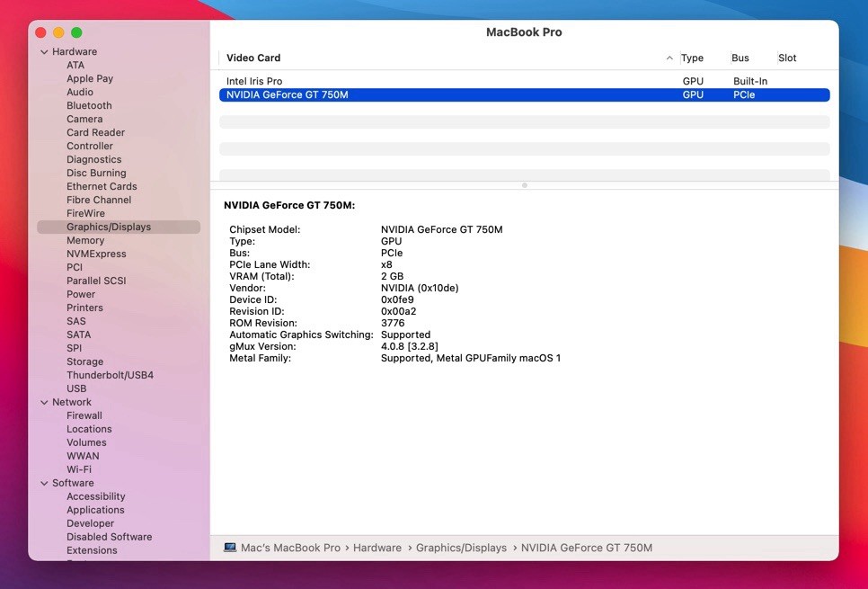
Task: Sort by the Slot column header
Action: tap(787, 58)
